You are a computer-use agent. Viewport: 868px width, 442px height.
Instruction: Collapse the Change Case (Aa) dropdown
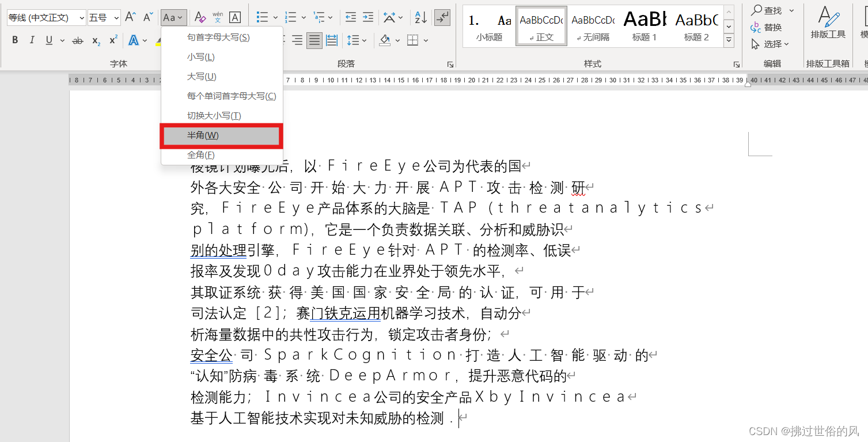point(174,18)
